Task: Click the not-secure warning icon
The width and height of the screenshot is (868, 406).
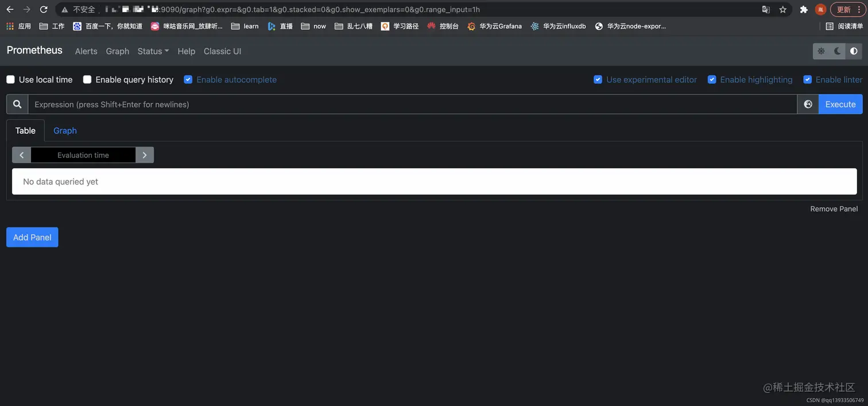Action: click(65, 10)
